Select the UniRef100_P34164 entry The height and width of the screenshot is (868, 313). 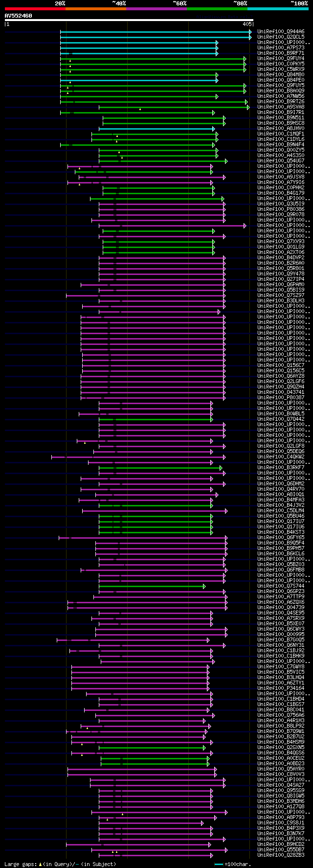coord(281,688)
